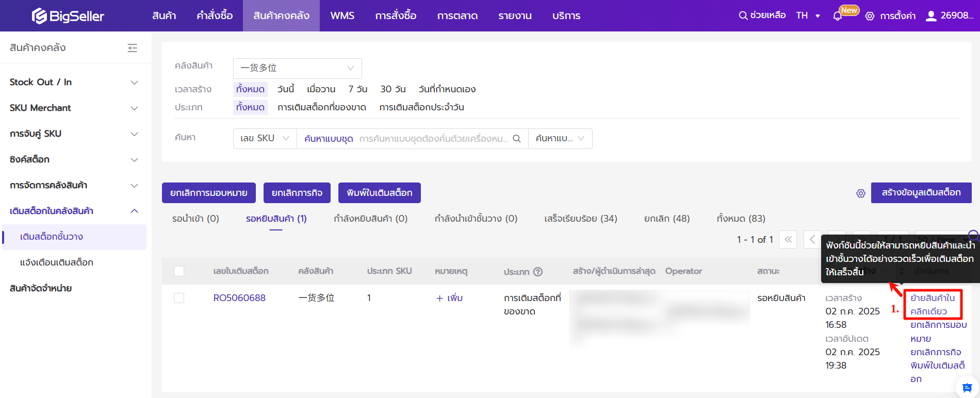
Task: Collapse เติมสต็อกในคลังสินค้า menu
Action: (75, 211)
